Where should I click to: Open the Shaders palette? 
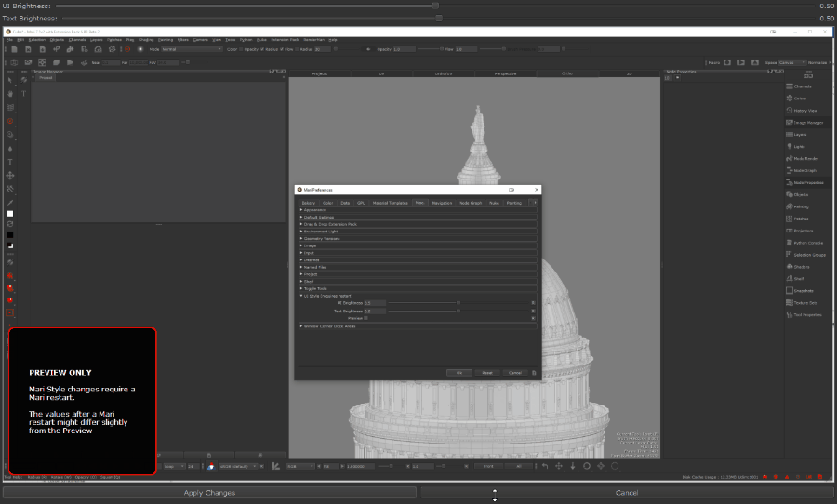[x=801, y=266]
